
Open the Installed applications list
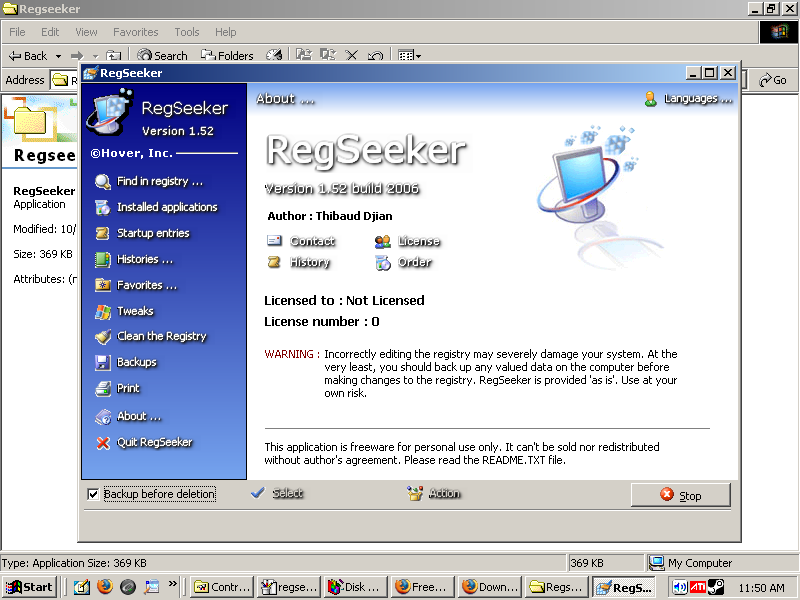(x=166, y=207)
